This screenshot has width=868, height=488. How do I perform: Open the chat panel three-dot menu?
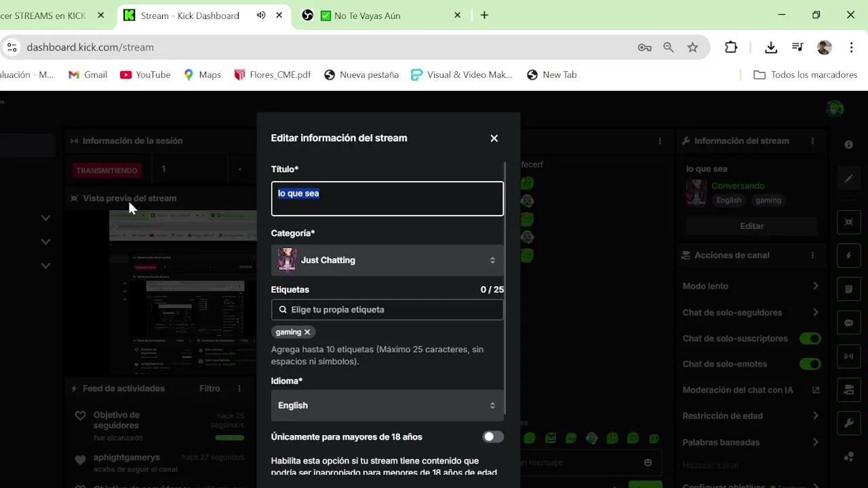tap(660, 141)
